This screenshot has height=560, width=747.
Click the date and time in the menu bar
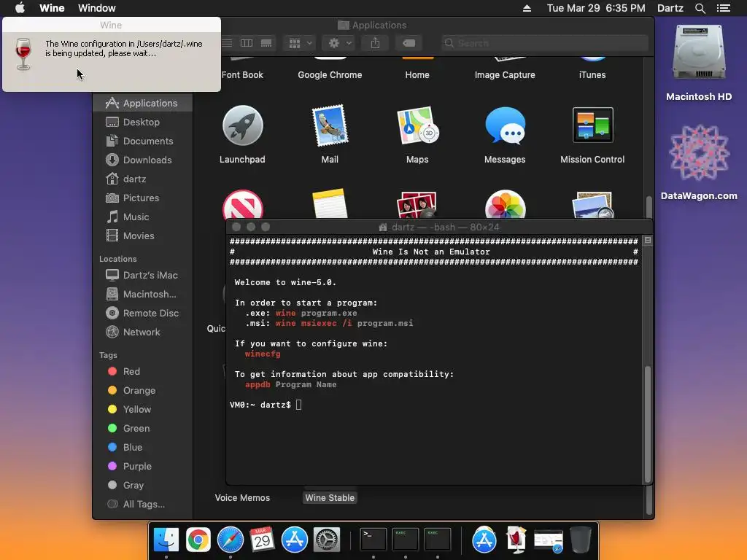click(x=595, y=8)
